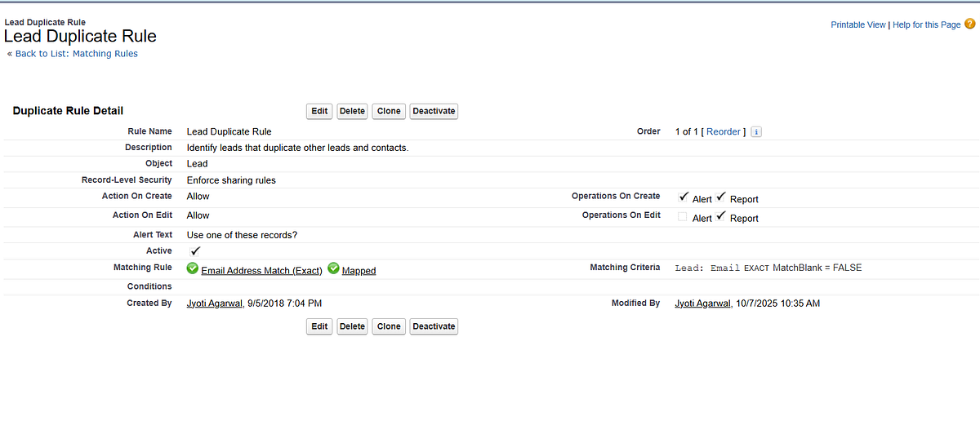Toggle the Active checkbox
Screen dimensions: 980x421
coord(194,251)
